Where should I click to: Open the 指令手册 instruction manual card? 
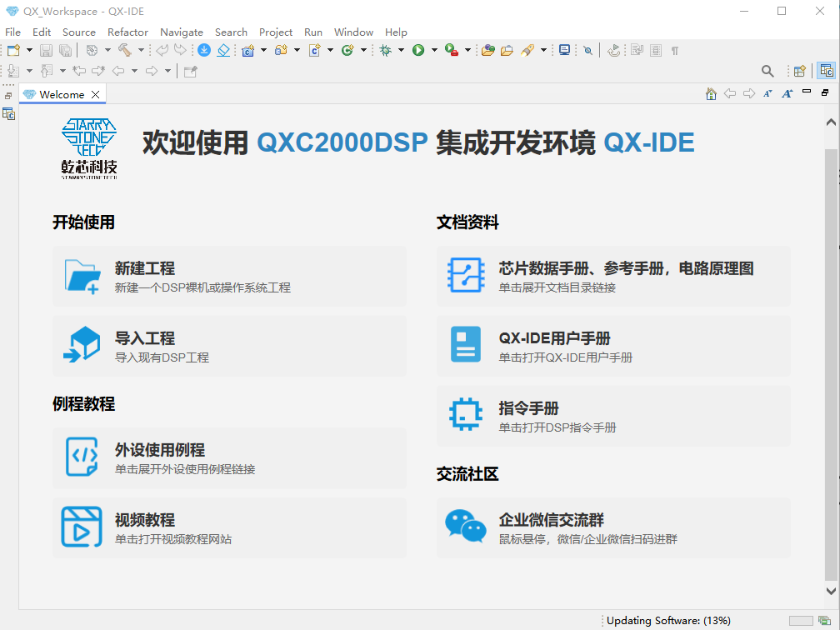tap(613, 416)
